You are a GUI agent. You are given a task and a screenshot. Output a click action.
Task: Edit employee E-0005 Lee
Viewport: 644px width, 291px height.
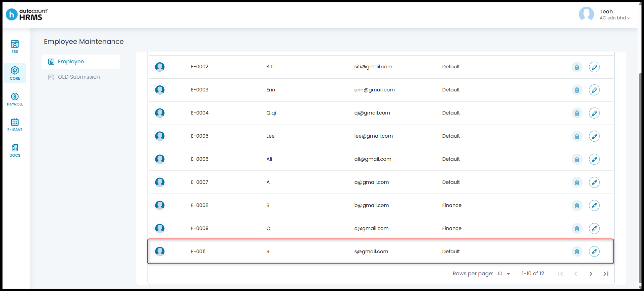pyautogui.click(x=594, y=136)
